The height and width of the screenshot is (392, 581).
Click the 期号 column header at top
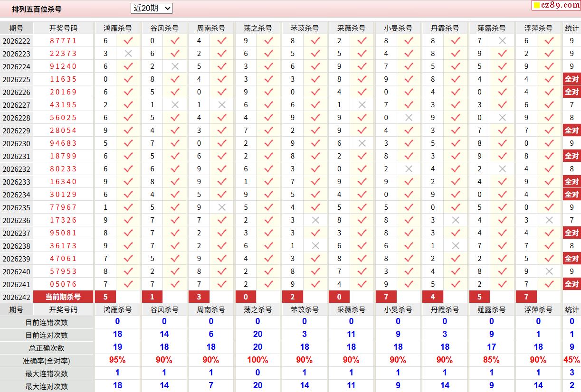pos(16,28)
